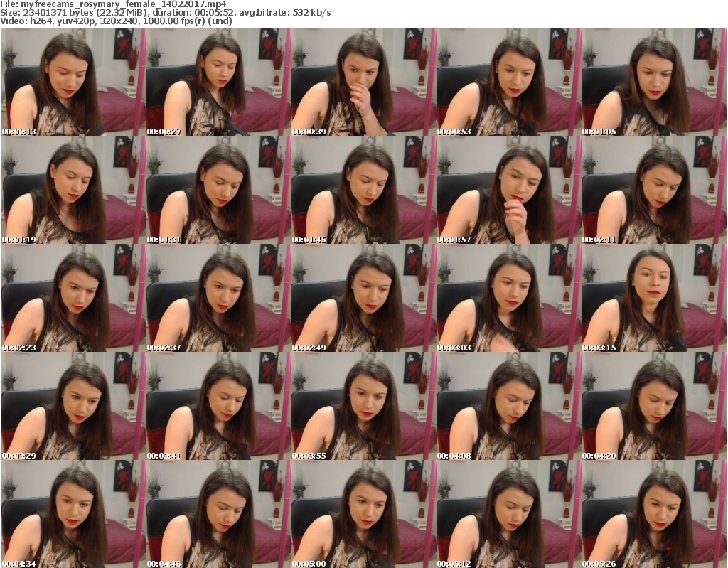Viewport: 728px width, 568px height.
Task: Select the thumbnail stamped 00:03:55
Action: pos(363,406)
